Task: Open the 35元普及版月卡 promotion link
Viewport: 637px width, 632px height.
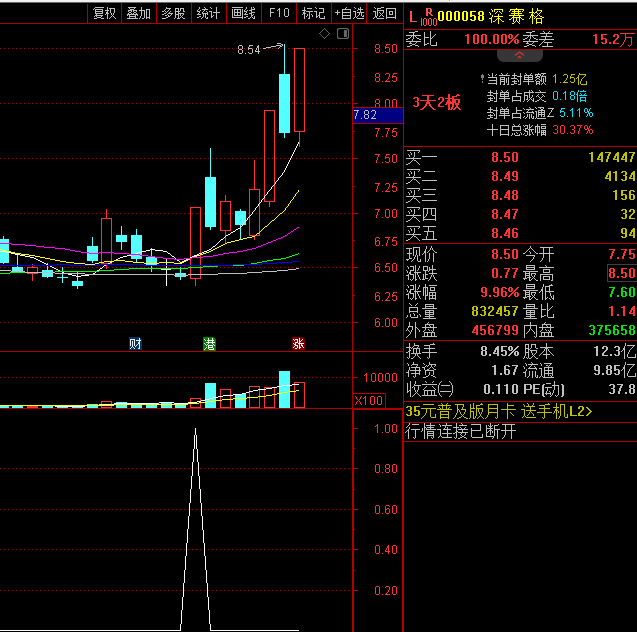Action: click(499, 411)
